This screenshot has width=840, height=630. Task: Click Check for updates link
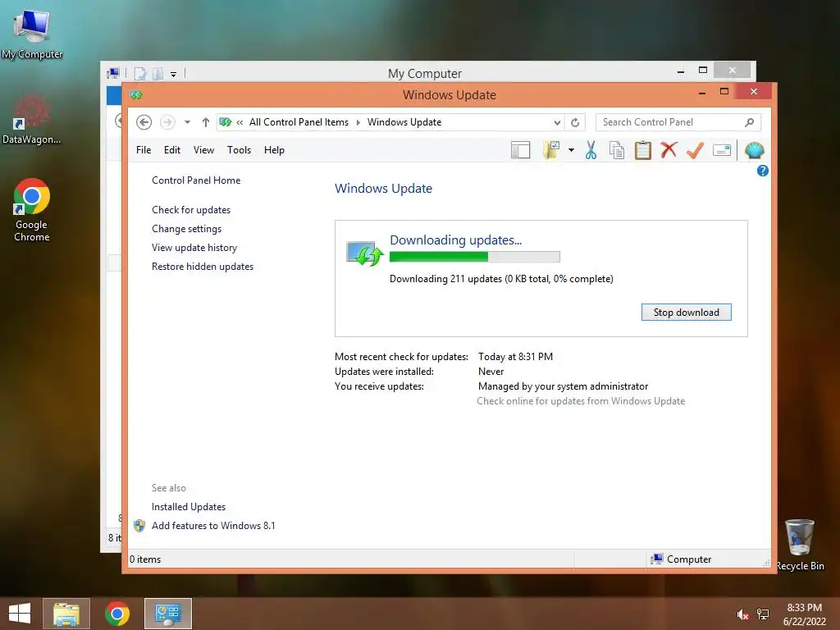(191, 210)
